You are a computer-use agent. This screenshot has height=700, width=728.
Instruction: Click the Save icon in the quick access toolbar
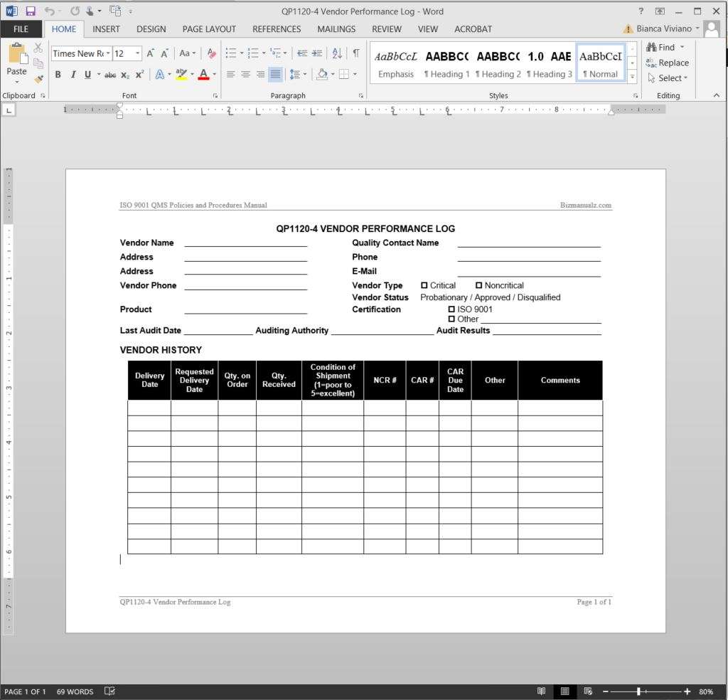click(x=31, y=11)
